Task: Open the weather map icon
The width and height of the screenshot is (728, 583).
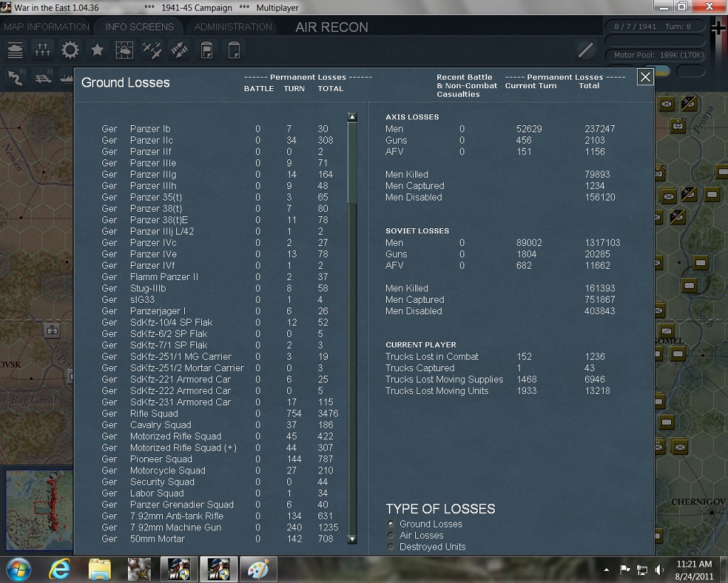Action: pos(124,50)
